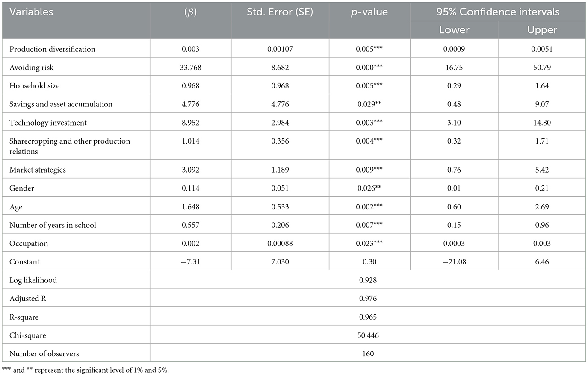
Task: Click the Variables column header
Action: pos(31,12)
